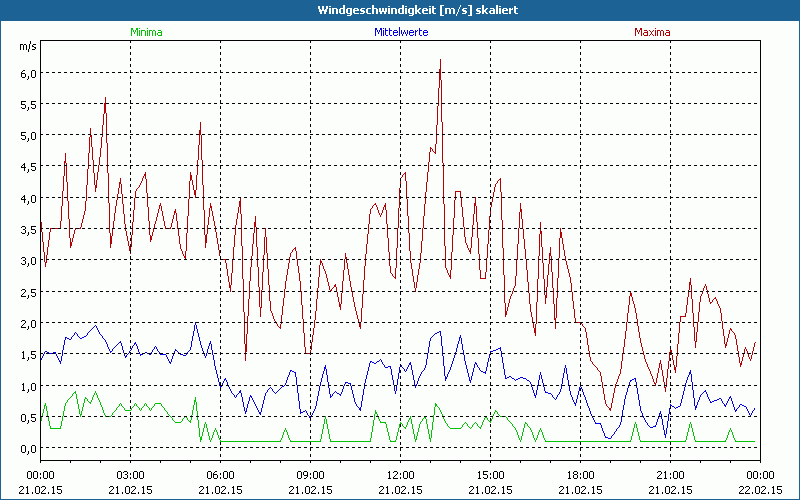Click the red Maxima legend label
Viewport: 800px width, 500px height.
pos(652,32)
